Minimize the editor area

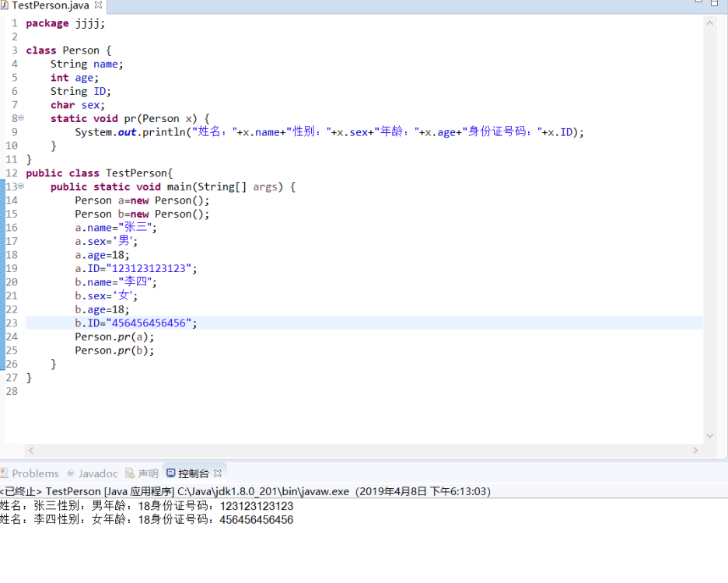tap(698, 2)
